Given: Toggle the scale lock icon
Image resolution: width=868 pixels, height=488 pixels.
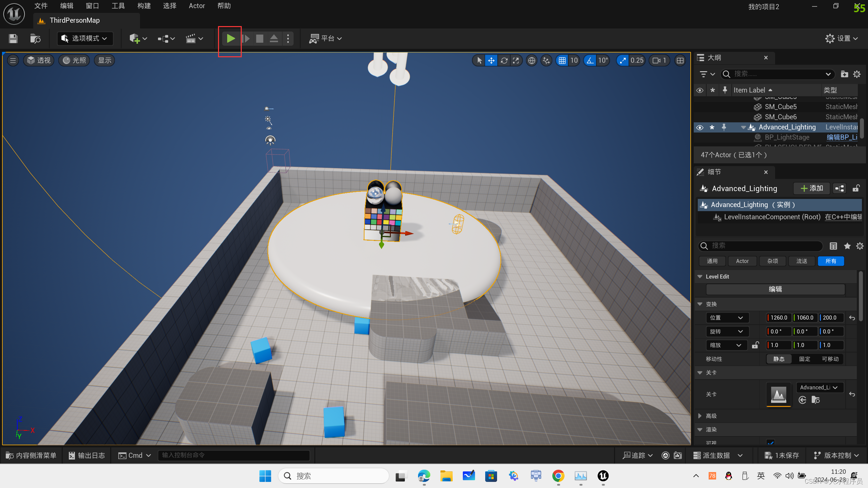Looking at the screenshot, I should coord(755,345).
